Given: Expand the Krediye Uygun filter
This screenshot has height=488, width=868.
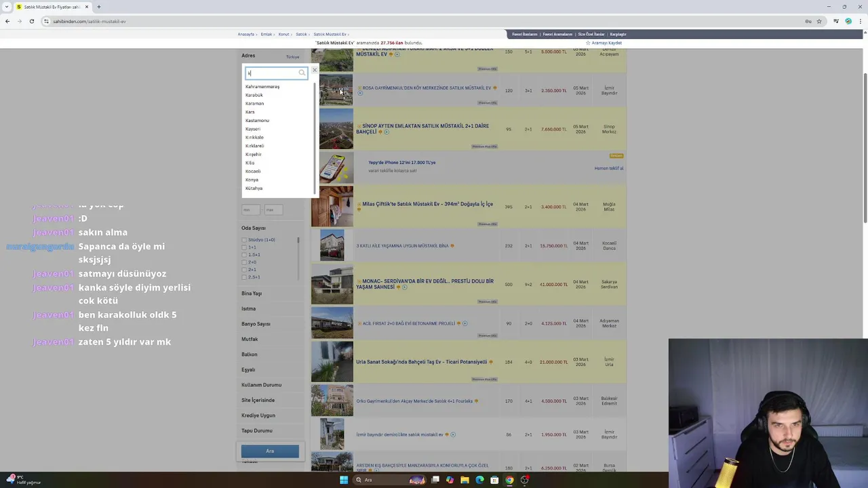Looking at the screenshot, I should tap(258, 415).
